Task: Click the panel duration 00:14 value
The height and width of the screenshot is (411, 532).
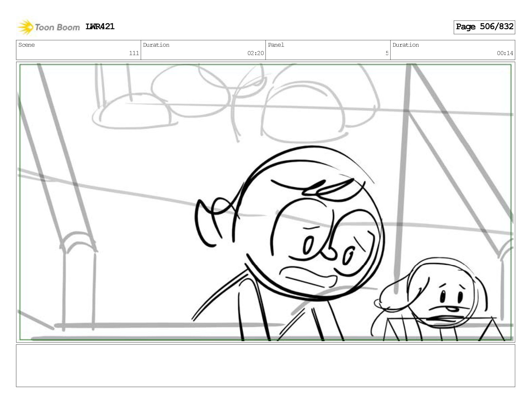Action: coord(505,53)
